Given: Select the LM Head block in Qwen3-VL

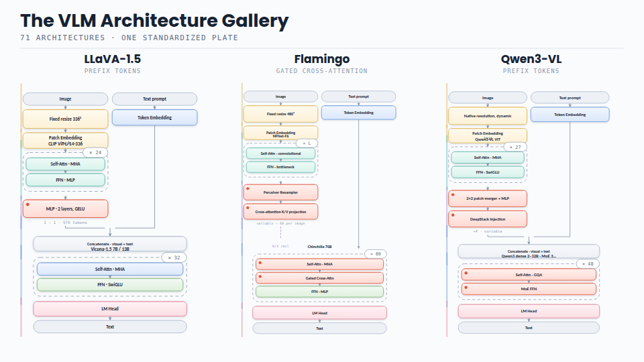Looking at the screenshot, I should point(529,311).
